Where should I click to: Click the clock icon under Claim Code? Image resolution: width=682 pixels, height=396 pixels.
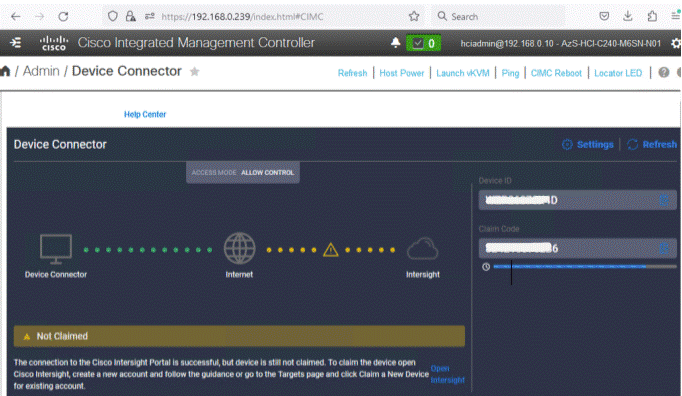486,267
